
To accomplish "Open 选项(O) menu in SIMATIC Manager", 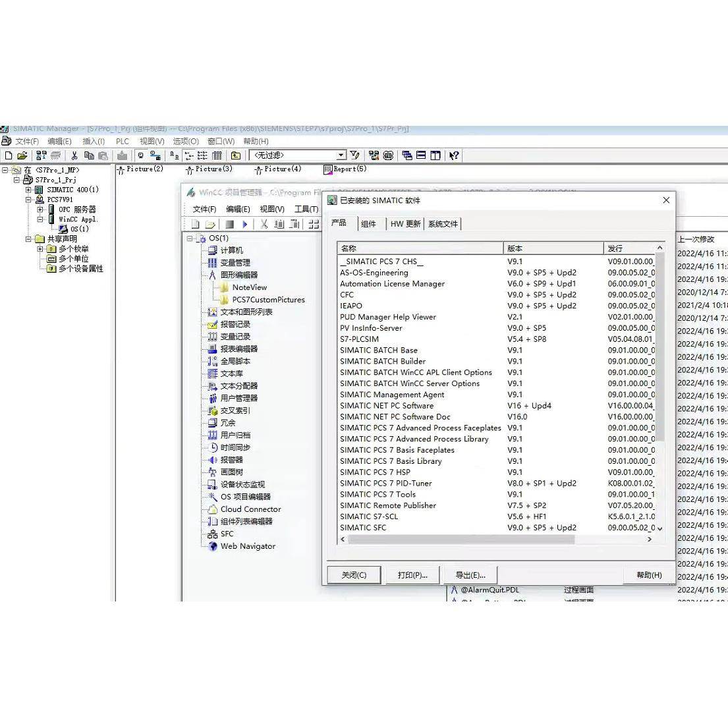I will click(x=186, y=141).
